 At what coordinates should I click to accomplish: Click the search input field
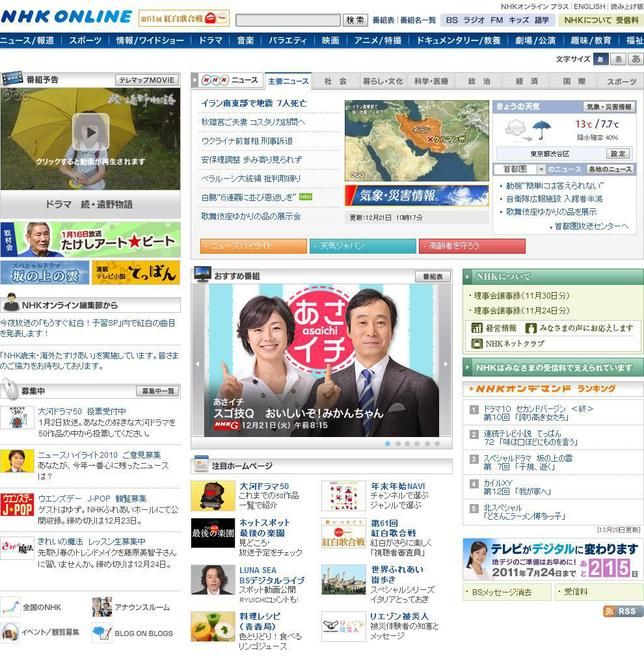[288, 20]
